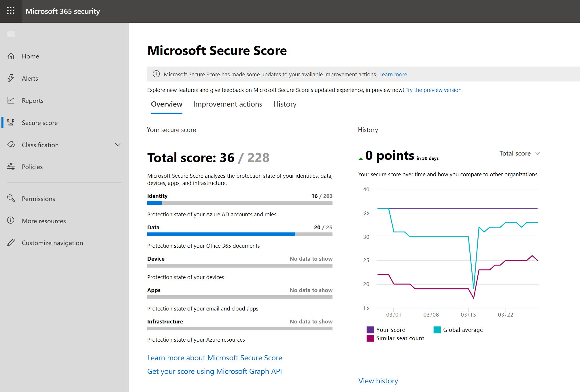Viewport: 580px width, 392px height.
Task: Open Get your score using Graph API
Action: (214, 371)
